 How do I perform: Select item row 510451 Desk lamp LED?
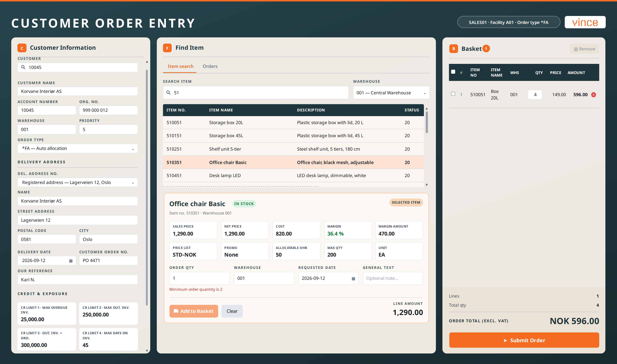pos(293,176)
